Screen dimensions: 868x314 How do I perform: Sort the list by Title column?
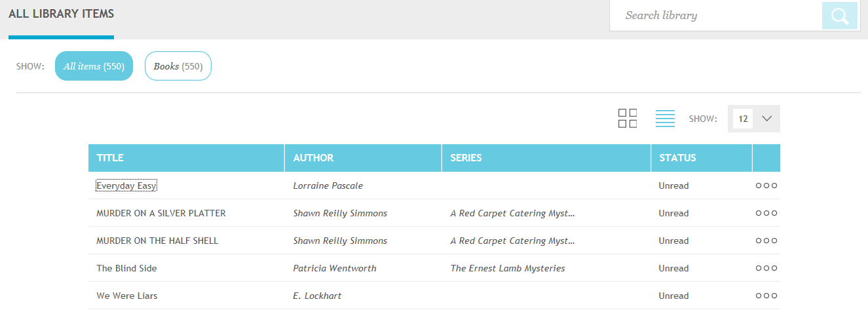(110, 158)
